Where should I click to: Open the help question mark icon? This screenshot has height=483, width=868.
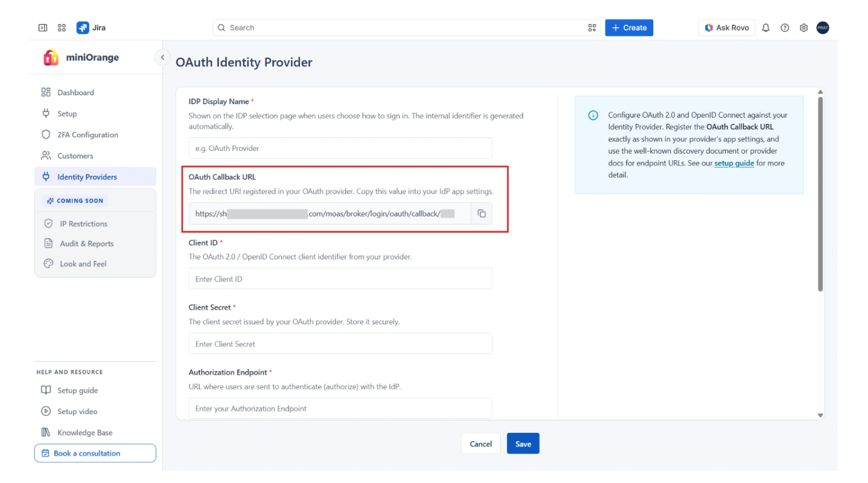784,28
